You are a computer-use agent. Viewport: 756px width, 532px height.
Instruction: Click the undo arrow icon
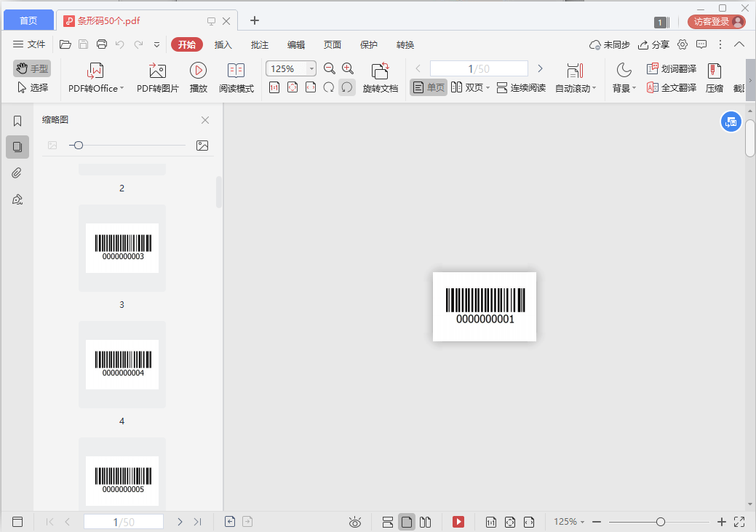(120, 45)
